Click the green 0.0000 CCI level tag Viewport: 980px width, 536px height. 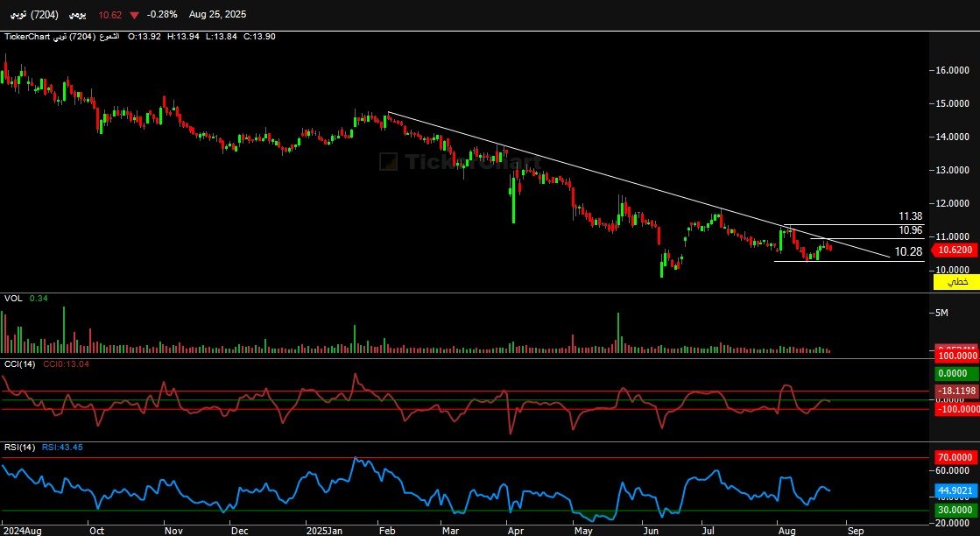tap(955, 374)
